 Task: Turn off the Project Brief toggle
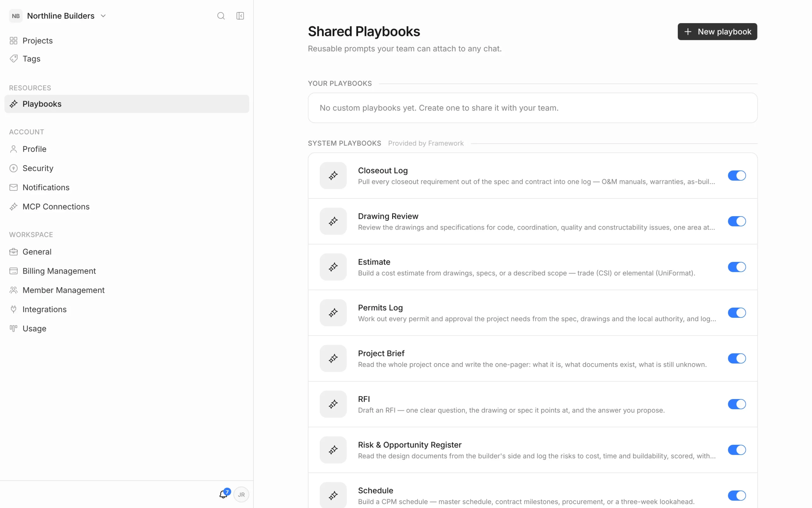[737, 358]
